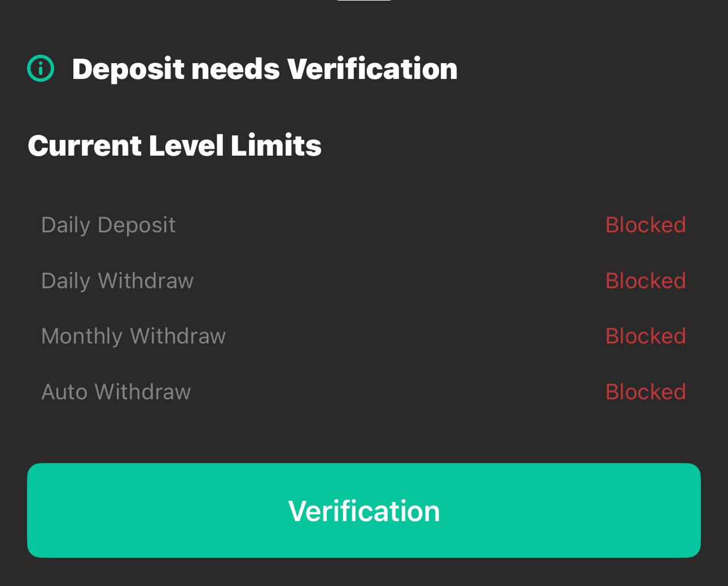Click the 'Current Level Limits' heading
728x586 pixels.
click(175, 146)
